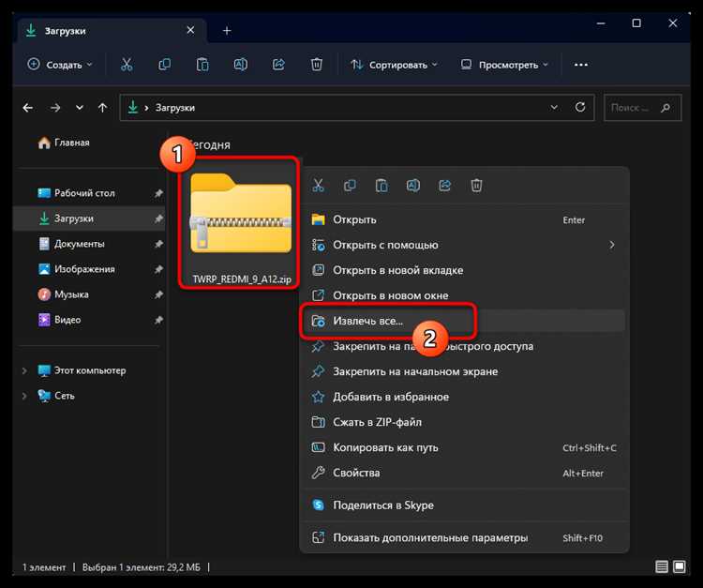Click the Delete icon in the context menu

pyautogui.click(x=476, y=186)
